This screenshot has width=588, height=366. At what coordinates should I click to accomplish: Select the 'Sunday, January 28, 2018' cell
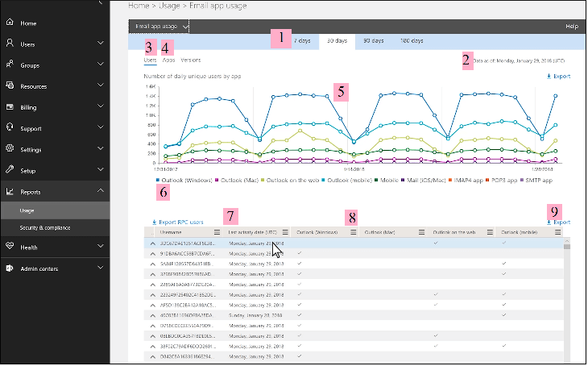tap(255, 316)
